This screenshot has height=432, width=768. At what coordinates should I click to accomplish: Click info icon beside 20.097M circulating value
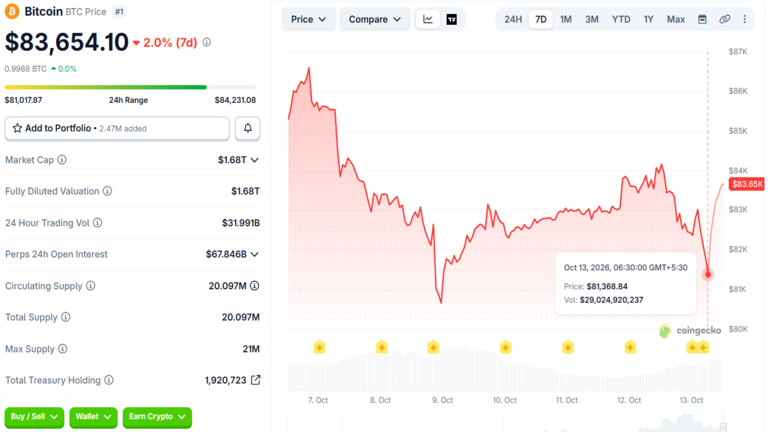coord(255,286)
